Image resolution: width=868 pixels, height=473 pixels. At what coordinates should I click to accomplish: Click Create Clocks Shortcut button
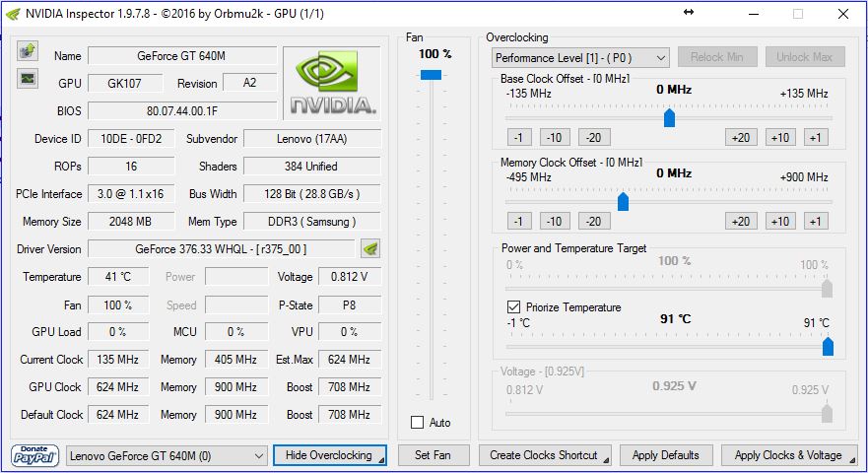tap(545, 455)
